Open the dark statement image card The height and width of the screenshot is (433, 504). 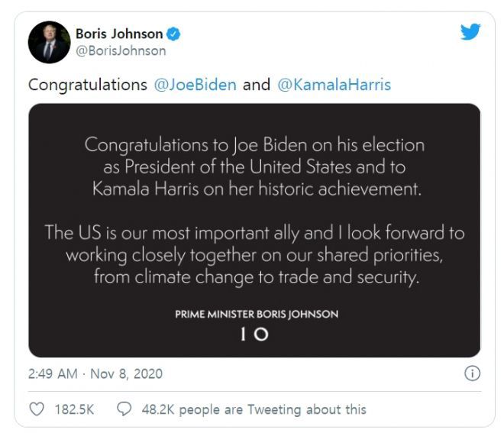[x=254, y=229]
